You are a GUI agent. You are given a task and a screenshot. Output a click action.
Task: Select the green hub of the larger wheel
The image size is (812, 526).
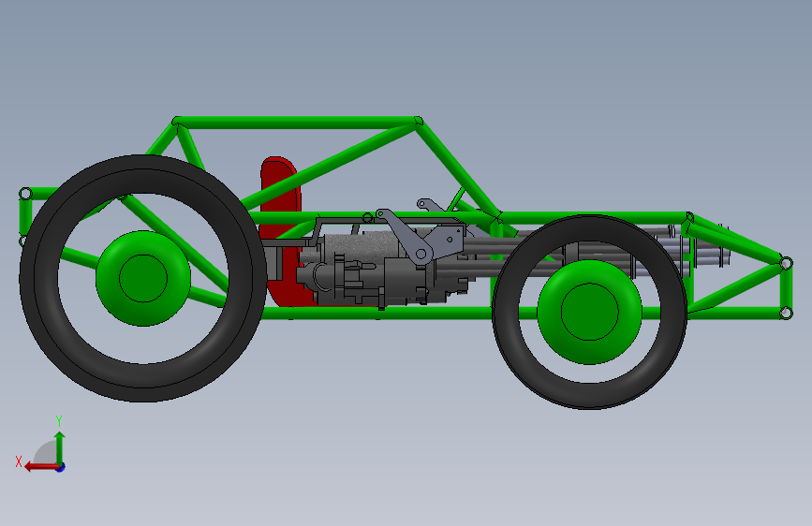click(143, 279)
